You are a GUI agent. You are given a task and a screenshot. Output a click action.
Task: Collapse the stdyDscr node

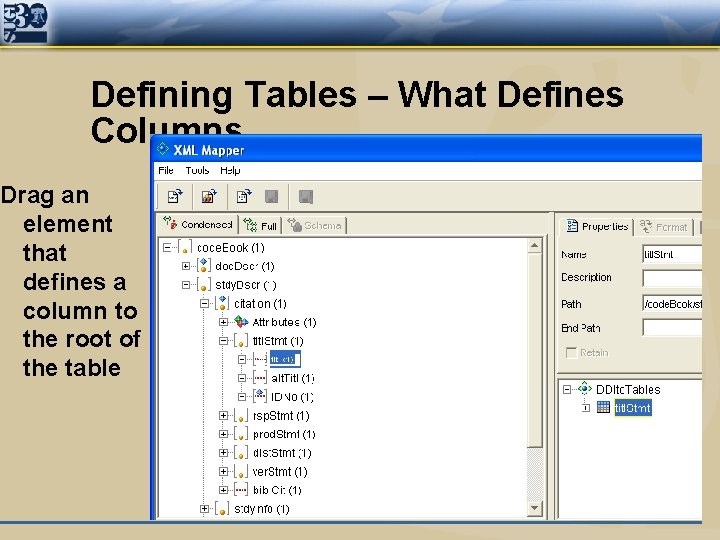[186, 285]
